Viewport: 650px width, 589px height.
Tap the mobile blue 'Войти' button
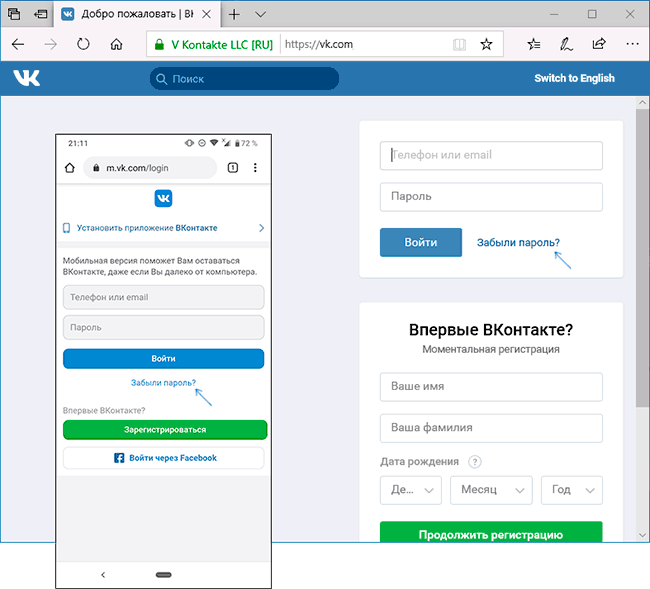[163, 359]
